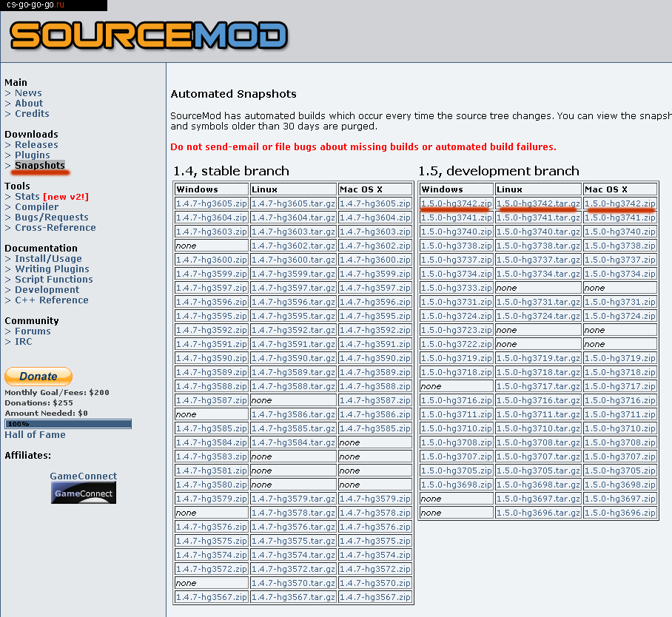Screen dimensions: 672x617
Task: Download Windows 1.4.7-hg3592.zip
Action: tap(212, 330)
